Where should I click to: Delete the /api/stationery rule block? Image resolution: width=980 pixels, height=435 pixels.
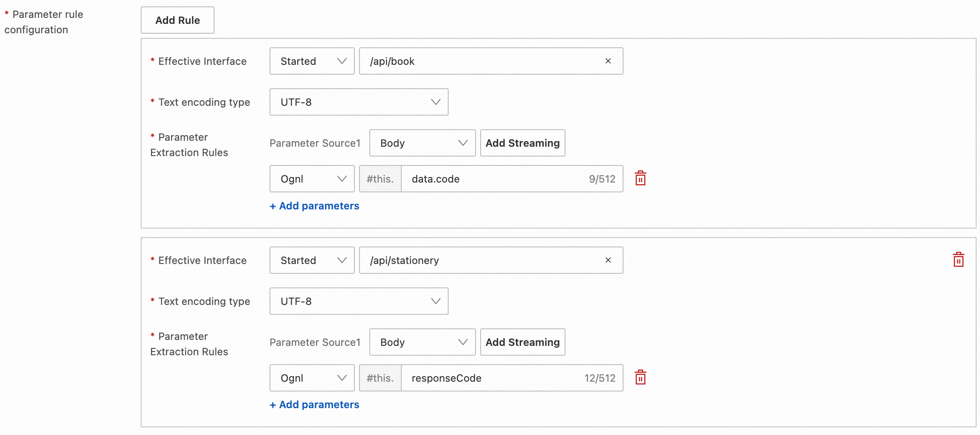[x=958, y=260]
